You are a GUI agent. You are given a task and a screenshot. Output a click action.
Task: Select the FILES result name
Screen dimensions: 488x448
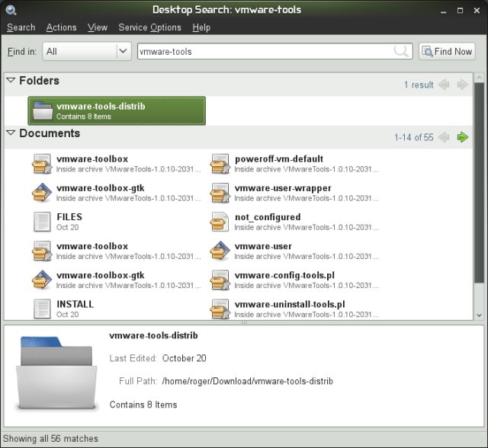click(x=69, y=216)
